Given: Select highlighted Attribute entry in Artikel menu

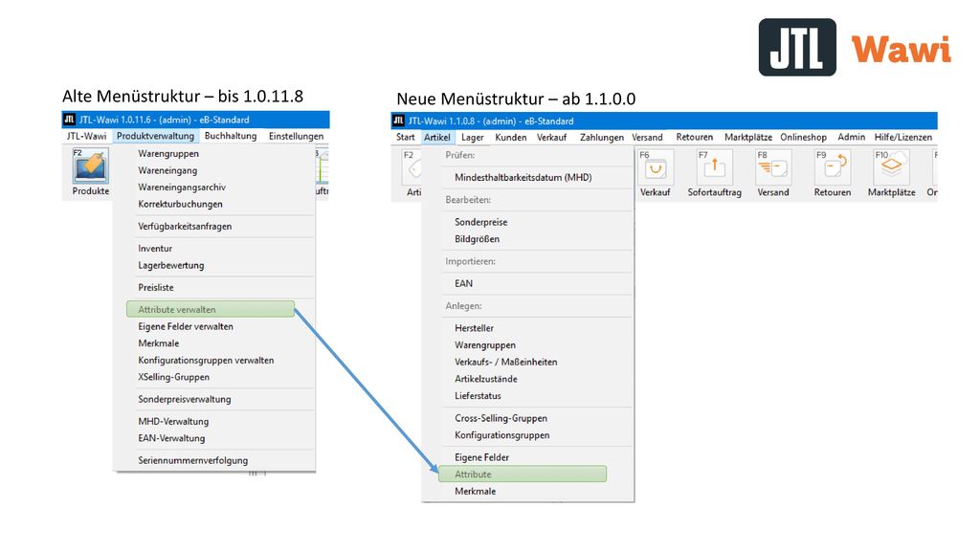Looking at the screenshot, I should (x=523, y=474).
